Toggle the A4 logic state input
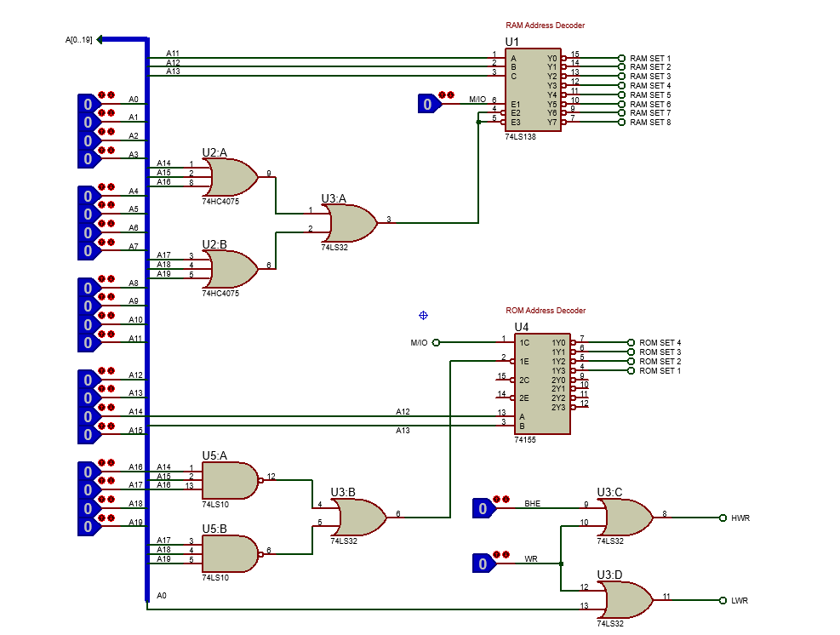This screenshot has width=840, height=635. (88, 196)
